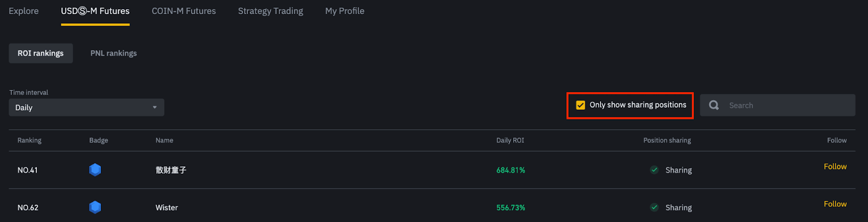
Task: Follow the NO.41 ranked trader
Action: click(x=835, y=167)
